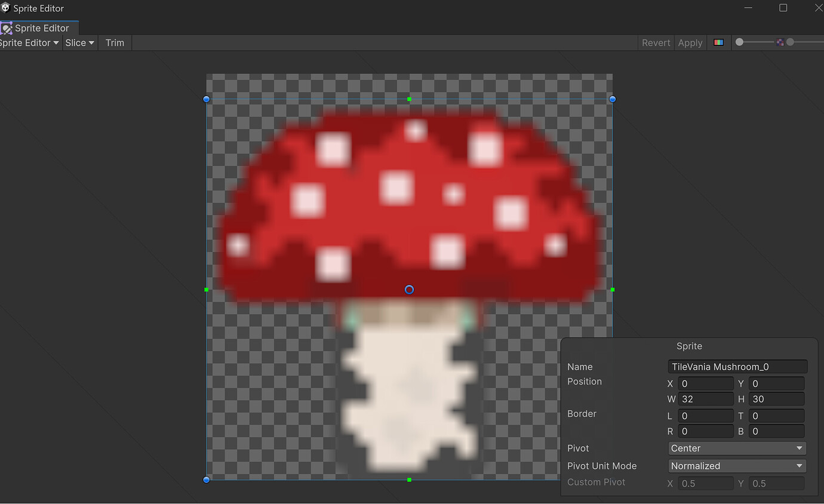Click the Sprite Editor tab's purple icon

point(8,28)
